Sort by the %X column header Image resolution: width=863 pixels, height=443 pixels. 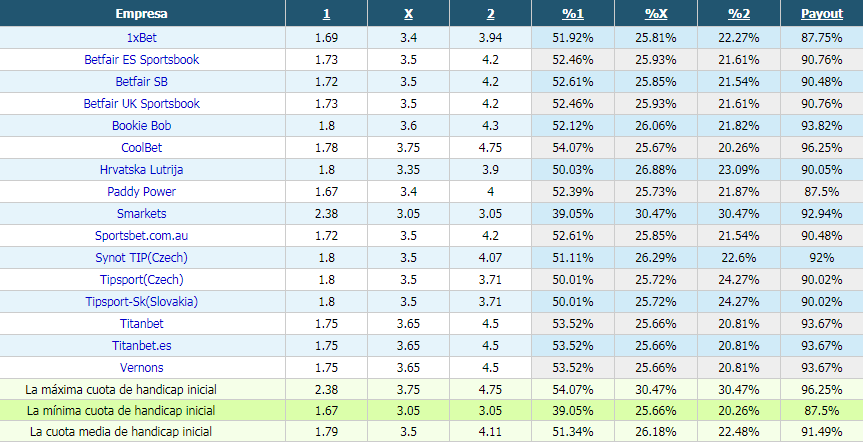pyautogui.click(x=656, y=14)
